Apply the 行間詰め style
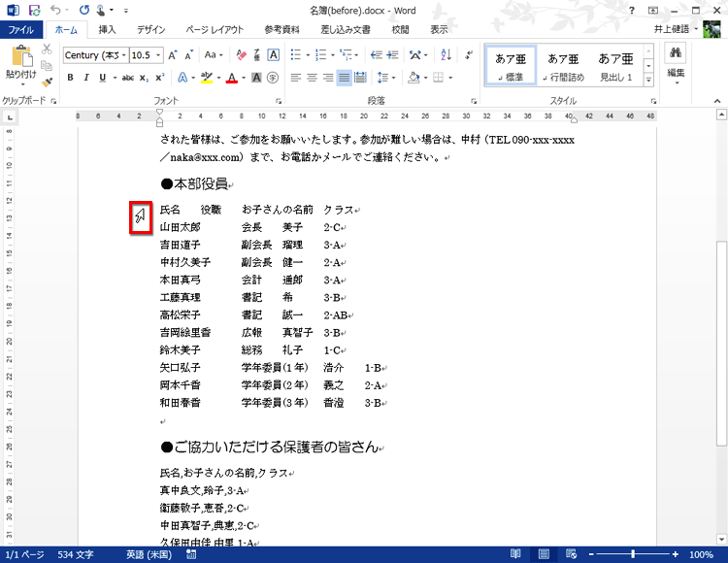This screenshot has width=728, height=563. click(563, 66)
